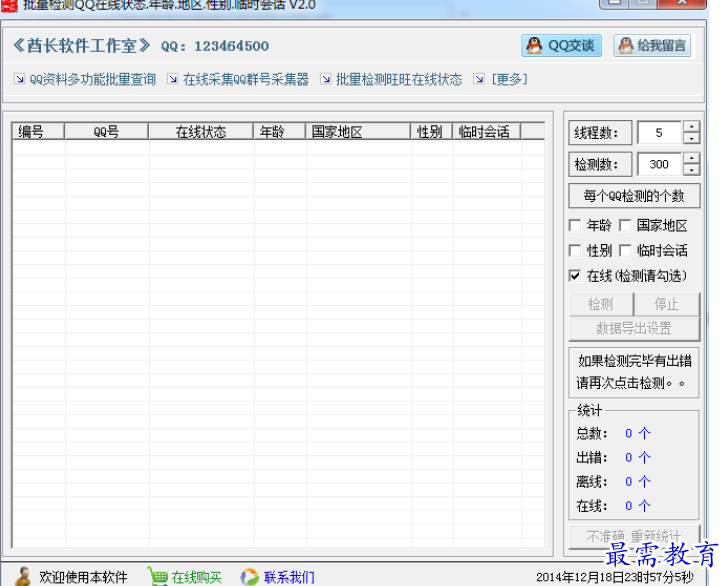Click the date-time status text

(615, 577)
